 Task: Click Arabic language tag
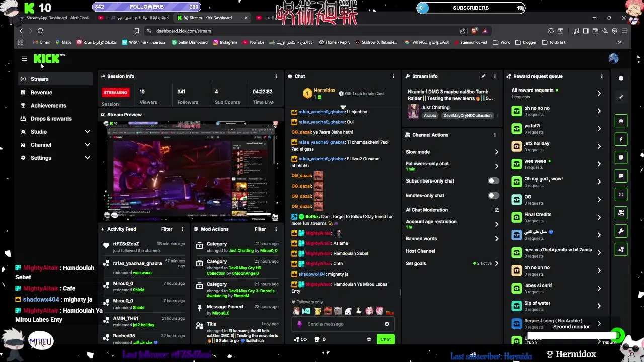pyautogui.click(x=430, y=115)
